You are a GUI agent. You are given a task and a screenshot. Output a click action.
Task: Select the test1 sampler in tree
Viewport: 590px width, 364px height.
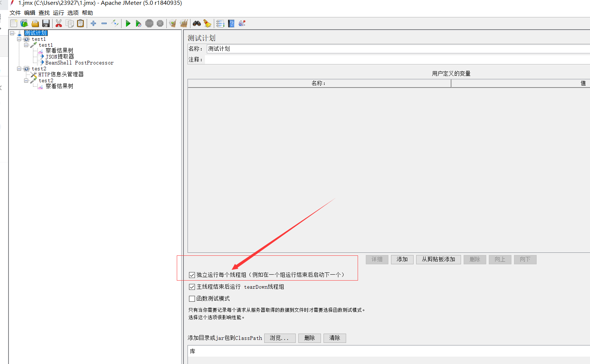(46, 45)
